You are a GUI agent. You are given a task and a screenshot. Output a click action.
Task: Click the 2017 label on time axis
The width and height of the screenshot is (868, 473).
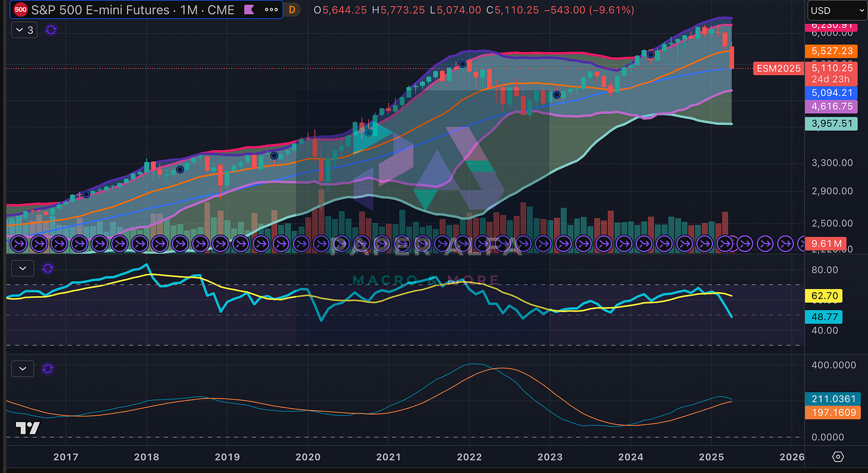tap(66, 457)
